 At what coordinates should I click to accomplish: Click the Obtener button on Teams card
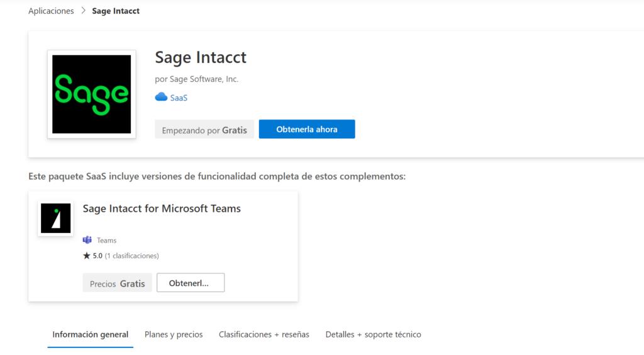(x=191, y=283)
